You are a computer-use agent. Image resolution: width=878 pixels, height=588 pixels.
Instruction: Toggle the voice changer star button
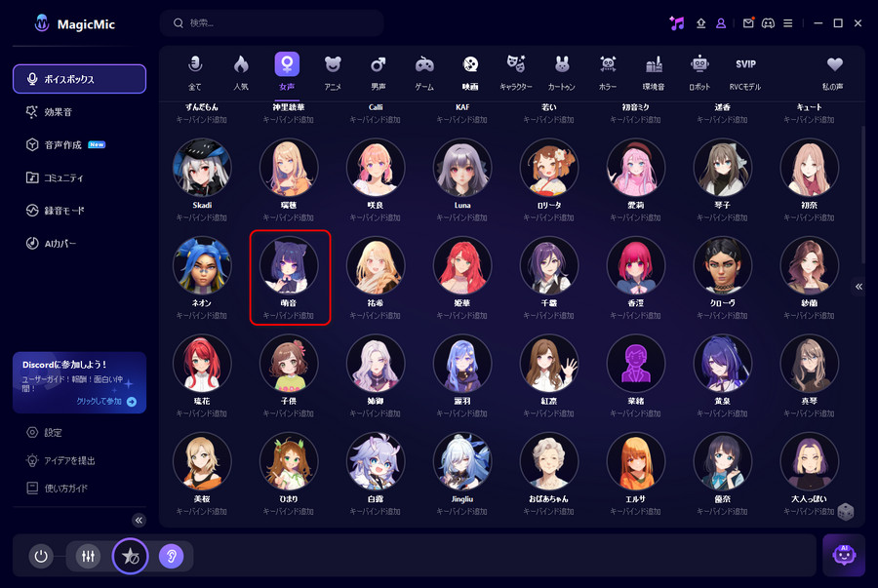[130, 556]
